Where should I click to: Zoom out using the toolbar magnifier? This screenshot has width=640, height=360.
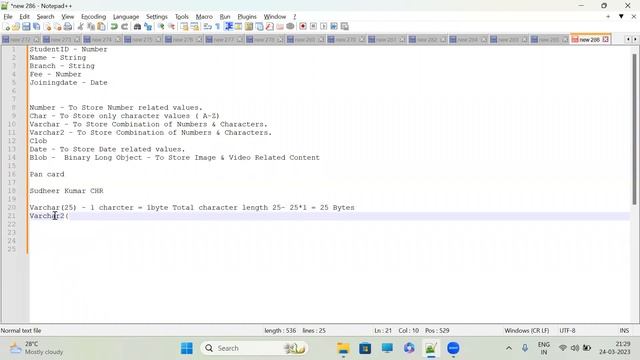pos(171,27)
